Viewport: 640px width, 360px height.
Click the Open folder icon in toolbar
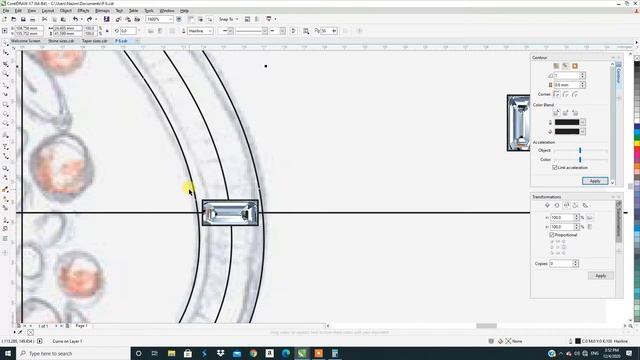point(13,19)
